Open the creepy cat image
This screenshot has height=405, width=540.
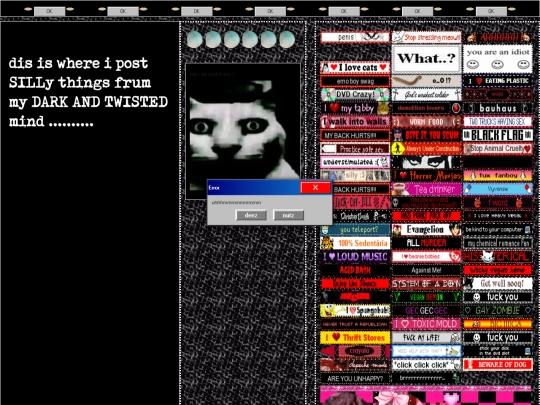click(x=243, y=131)
